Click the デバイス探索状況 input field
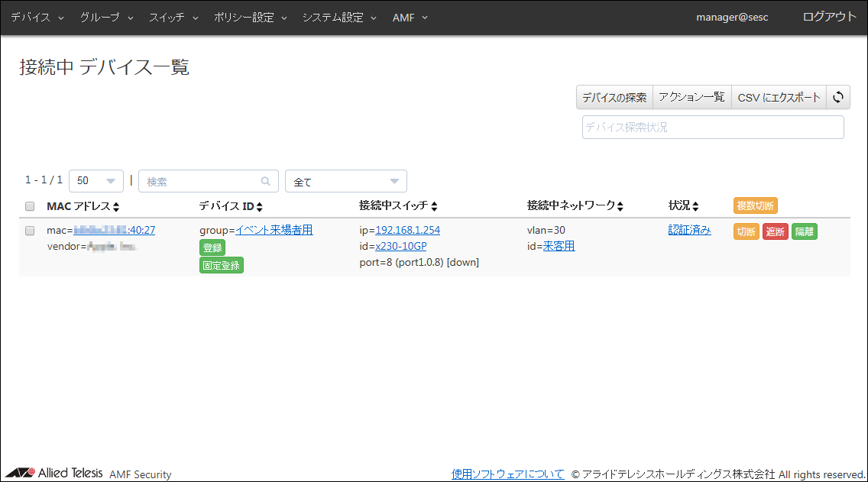The image size is (868, 482). tap(712, 128)
